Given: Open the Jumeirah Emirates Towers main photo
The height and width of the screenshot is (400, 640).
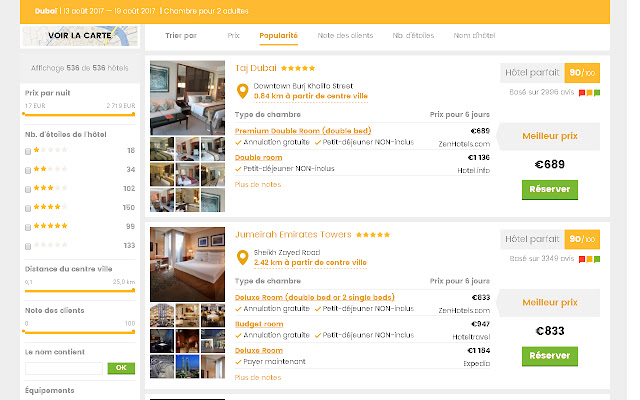Looking at the screenshot, I should [187, 264].
